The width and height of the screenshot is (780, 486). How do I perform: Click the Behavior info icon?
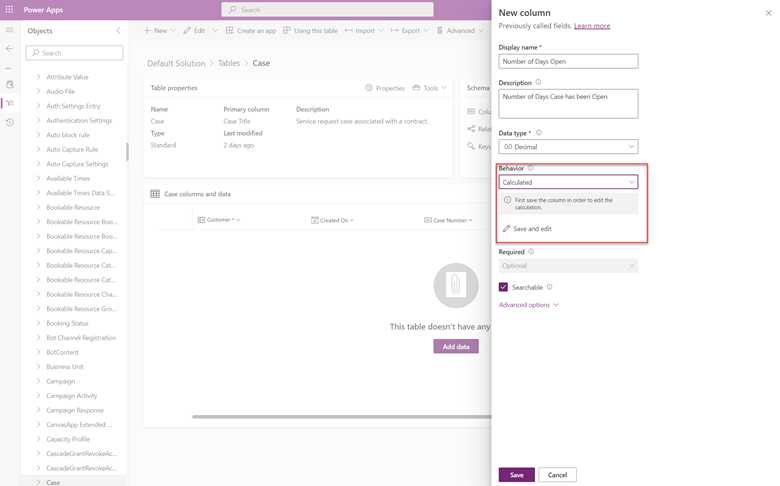coord(530,168)
